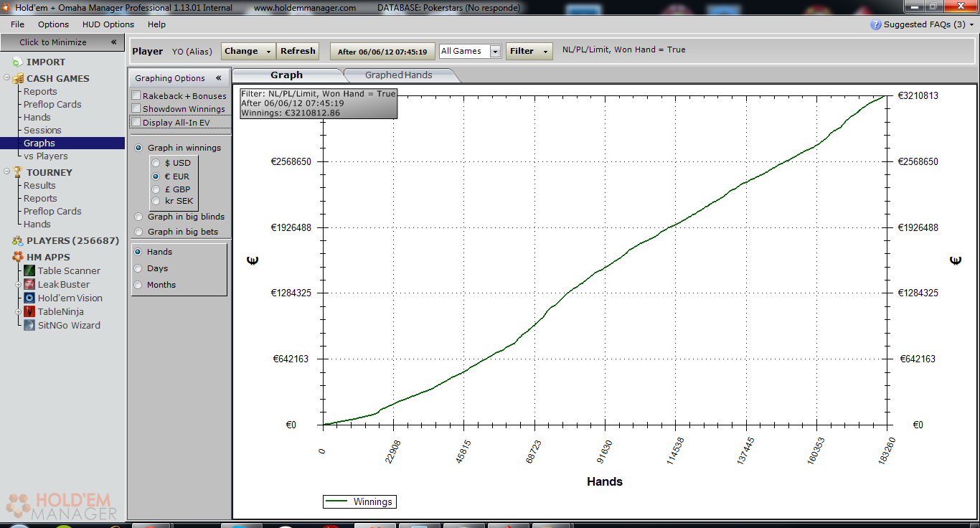Minimize sidebar with double-arrow icon
The image size is (980, 528).
[x=113, y=42]
